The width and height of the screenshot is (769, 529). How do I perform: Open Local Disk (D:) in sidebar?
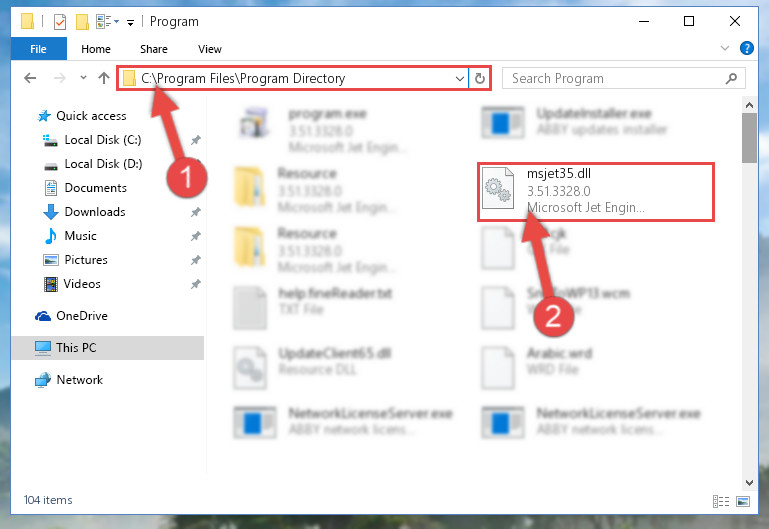pos(103,164)
